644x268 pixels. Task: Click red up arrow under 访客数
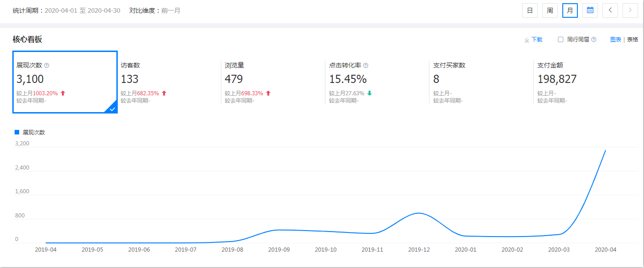click(164, 93)
